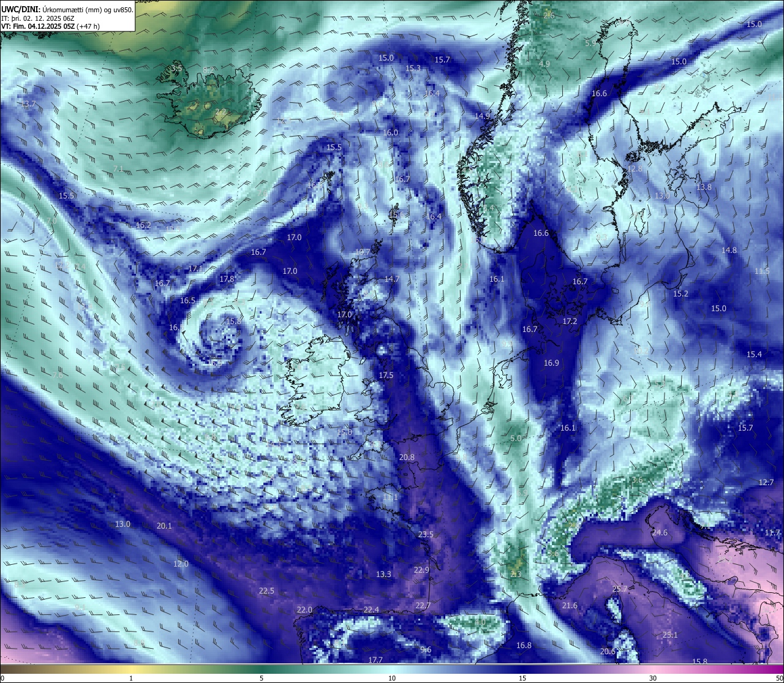
Task: Click the 16.0 value label
Action: click(390, 133)
